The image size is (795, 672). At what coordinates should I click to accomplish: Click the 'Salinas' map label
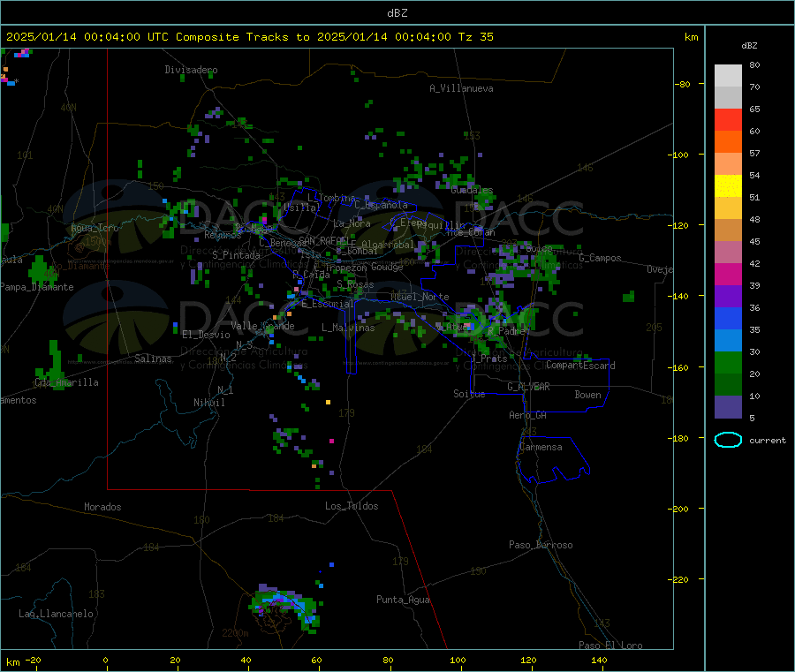tap(153, 359)
